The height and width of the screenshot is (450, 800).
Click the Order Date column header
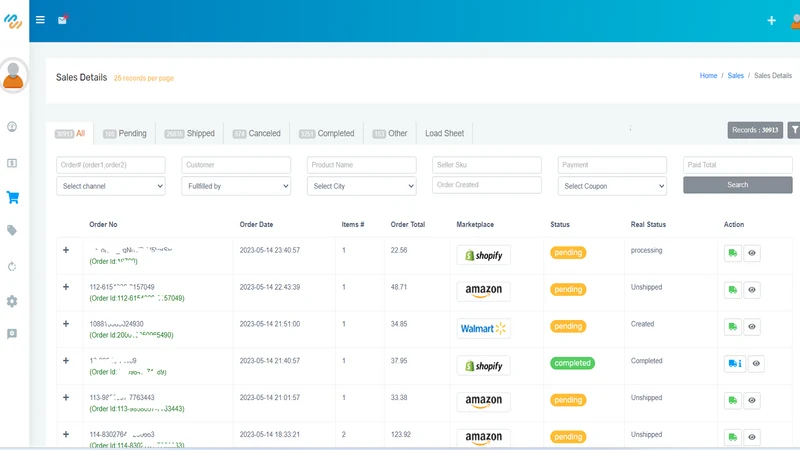256,224
